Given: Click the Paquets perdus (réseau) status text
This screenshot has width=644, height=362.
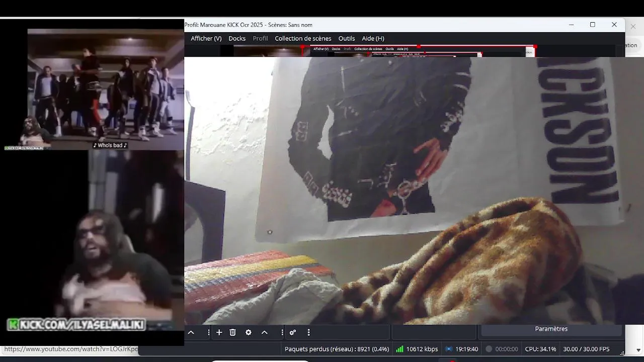Looking at the screenshot, I should tap(337, 349).
